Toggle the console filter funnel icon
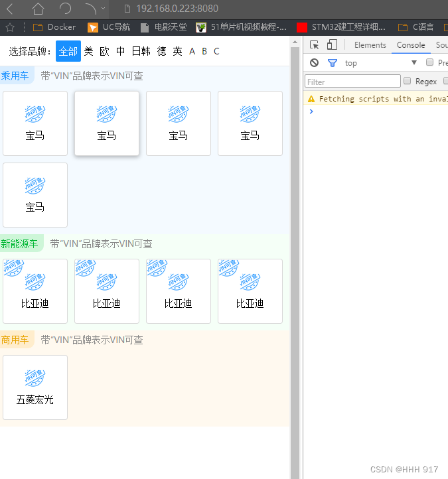This screenshot has width=448, height=479. coord(332,63)
